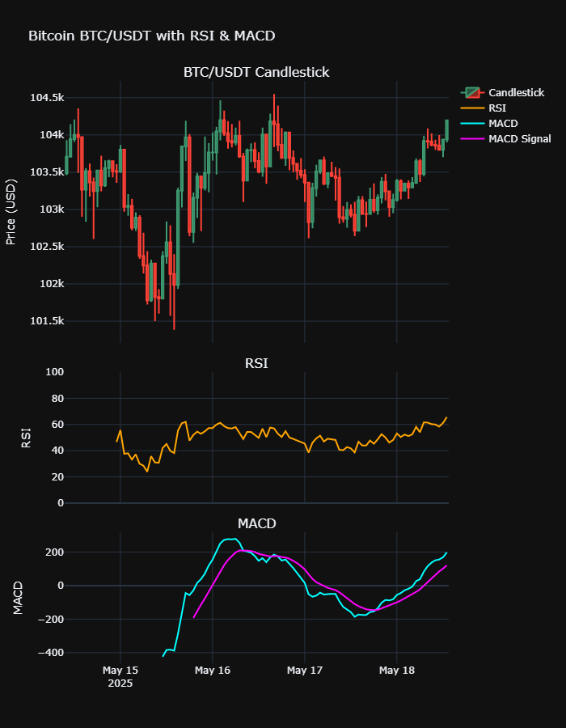Toggle the Candlestick trace using its legend label
This screenshot has height=728, width=566.
(516, 93)
